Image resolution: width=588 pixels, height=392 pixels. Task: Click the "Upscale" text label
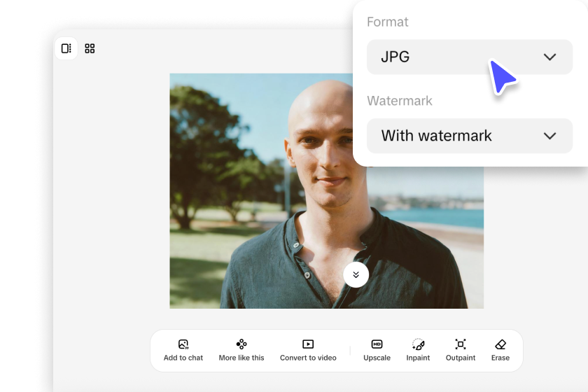click(x=377, y=358)
